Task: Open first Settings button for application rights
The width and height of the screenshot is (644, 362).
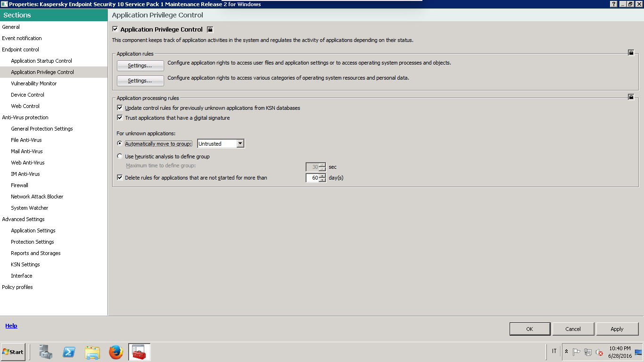Action: (x=140, y=66)
